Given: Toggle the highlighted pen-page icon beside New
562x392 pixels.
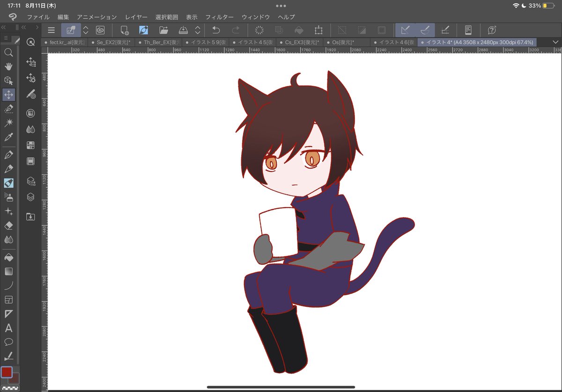Looking at the screenshot, I should pos(143,30).
